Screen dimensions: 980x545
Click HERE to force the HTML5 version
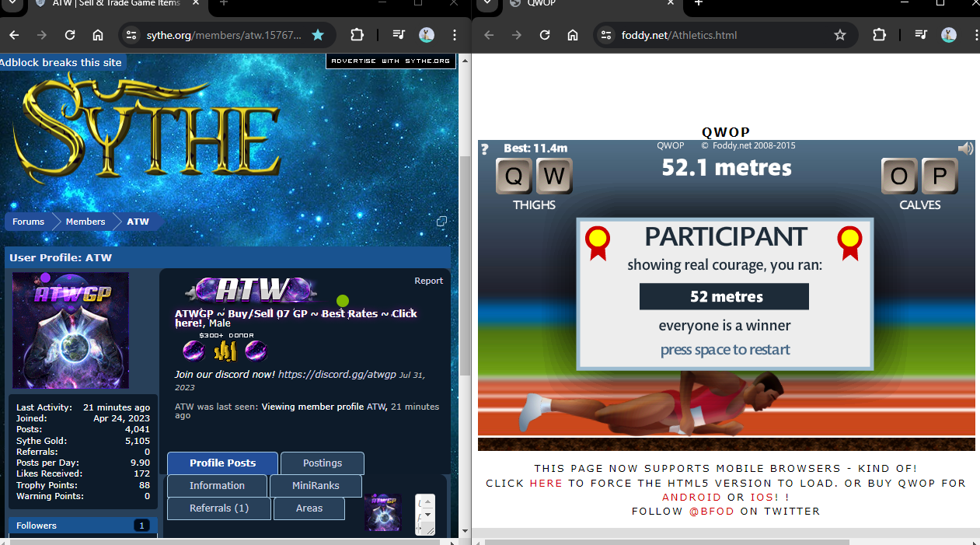tap(546, 483)
